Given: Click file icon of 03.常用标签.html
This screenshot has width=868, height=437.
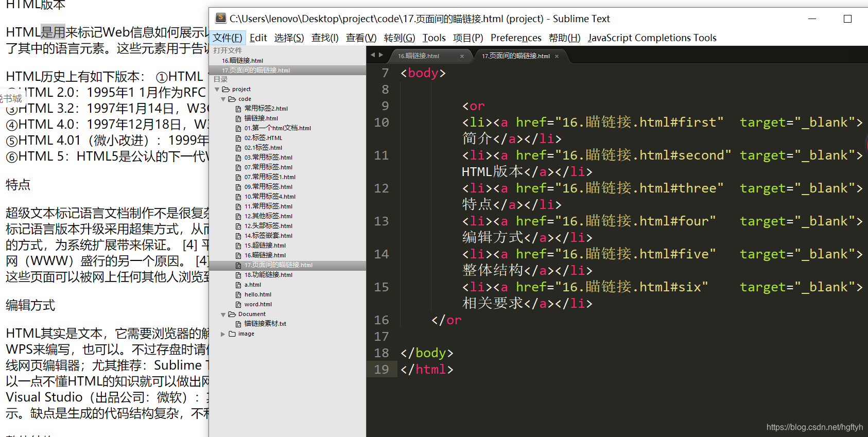Looking at the screenshot, I should pyautogui.click(x=238, y=158).
